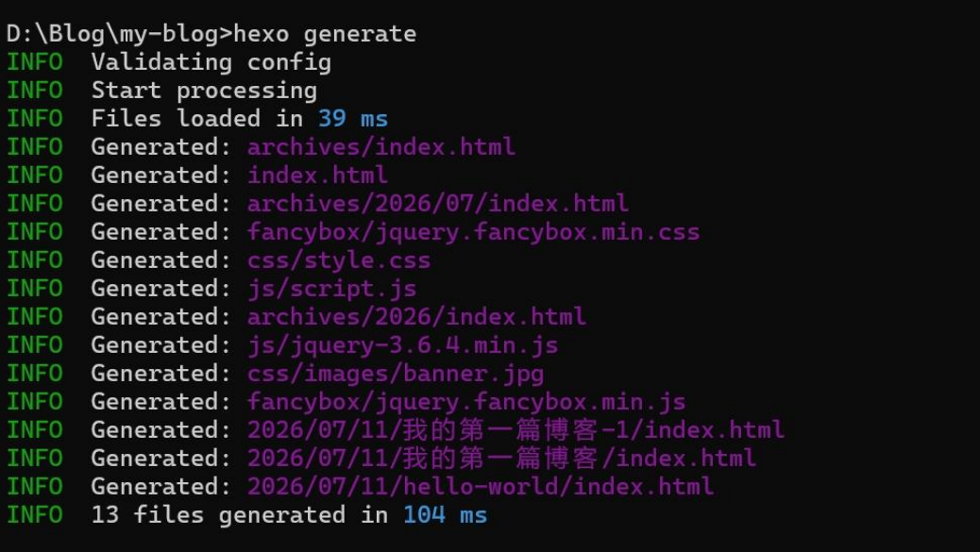Click the blue 39 ms load time
The height and width of the screenshot is (552, 980).
click(353, 119)
